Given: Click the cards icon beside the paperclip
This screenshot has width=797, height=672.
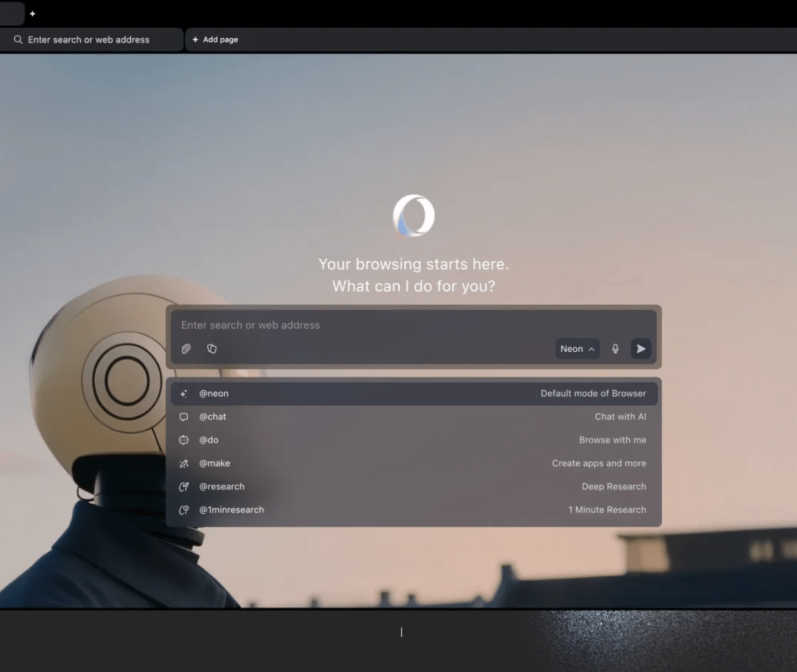Looking at the screenshot, I should 212,349.
